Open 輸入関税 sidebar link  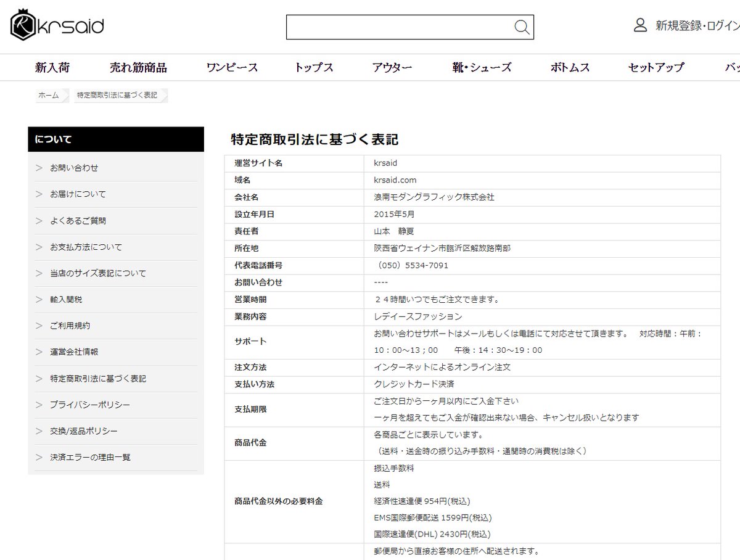click(66, 299)
